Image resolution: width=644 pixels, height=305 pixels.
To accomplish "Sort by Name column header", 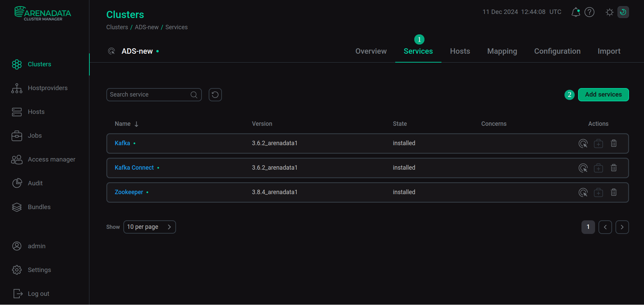I will coord(126,124).
